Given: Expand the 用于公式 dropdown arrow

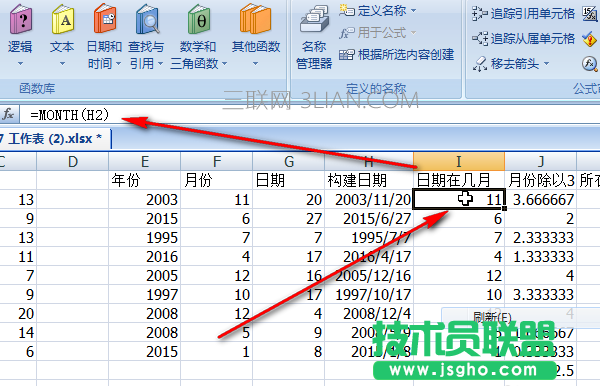Looking at the screenshot, I should (413, 33).
